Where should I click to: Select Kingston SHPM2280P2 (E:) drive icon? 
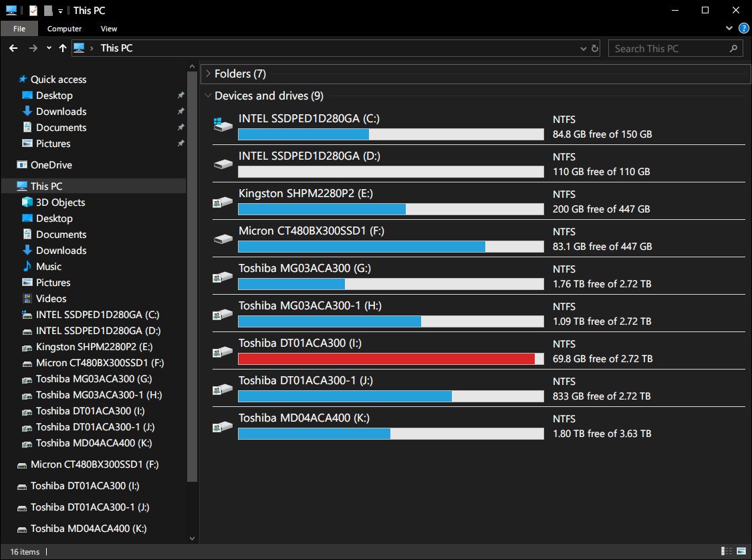tap(223, 202)
